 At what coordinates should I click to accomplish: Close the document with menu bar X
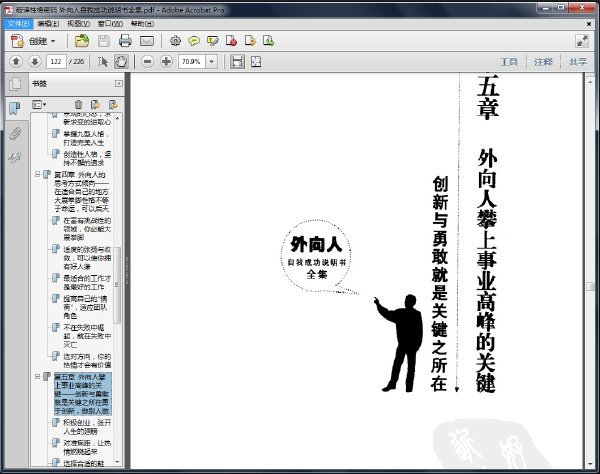589,24
